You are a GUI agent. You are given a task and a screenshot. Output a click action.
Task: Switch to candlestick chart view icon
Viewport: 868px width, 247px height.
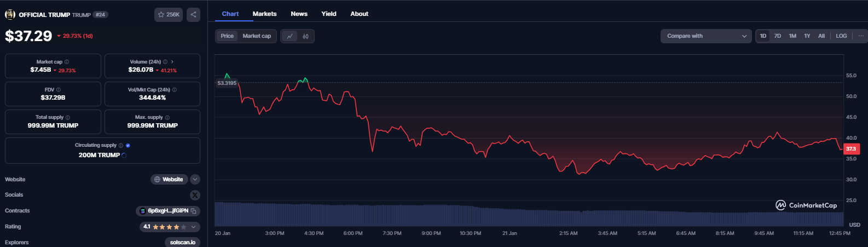point(305,36)
